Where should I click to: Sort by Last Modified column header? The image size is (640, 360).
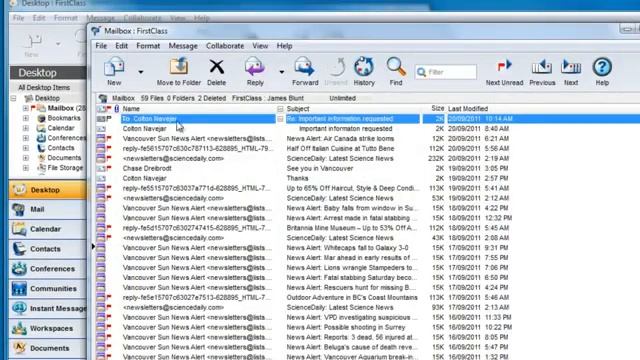point(468,109)
